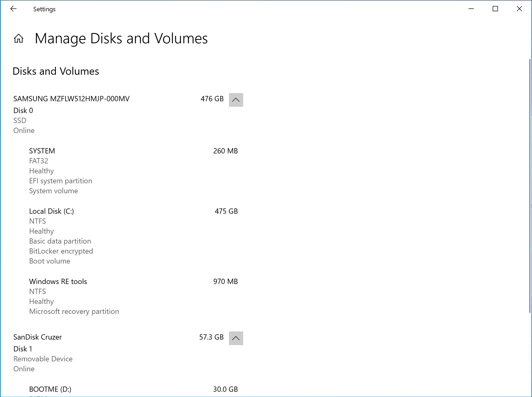The height and width of the screenshot is (397, 532).
Task: Click the 475 GB size label of C:
Action: coord(226,211)
